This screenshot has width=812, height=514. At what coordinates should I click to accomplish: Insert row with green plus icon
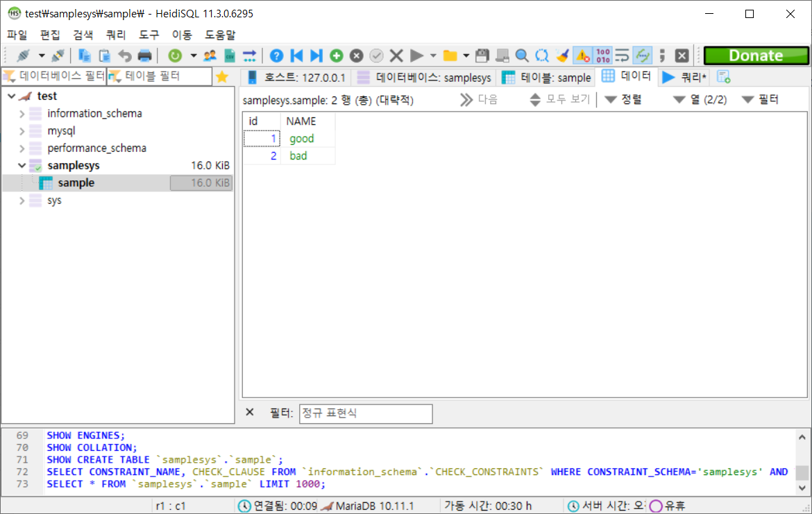337,55
